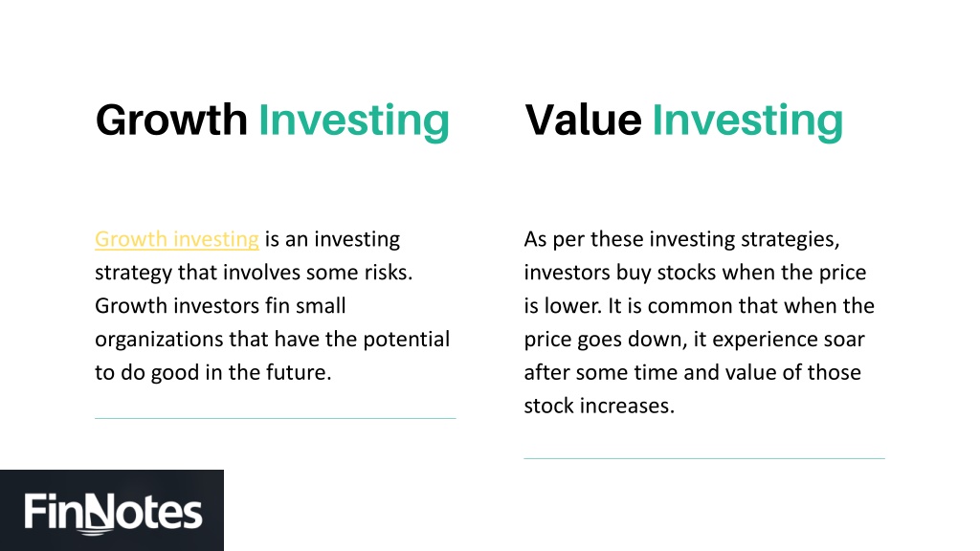
Task: Click the line "strategy that involves some risks."
Action: click(254, 273)
